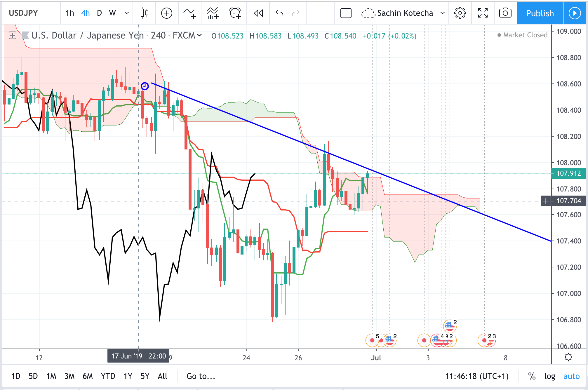Set date range to 1Y
This screenshot has height=390, width=588.
pyautogui.click(x=128, y=376)
